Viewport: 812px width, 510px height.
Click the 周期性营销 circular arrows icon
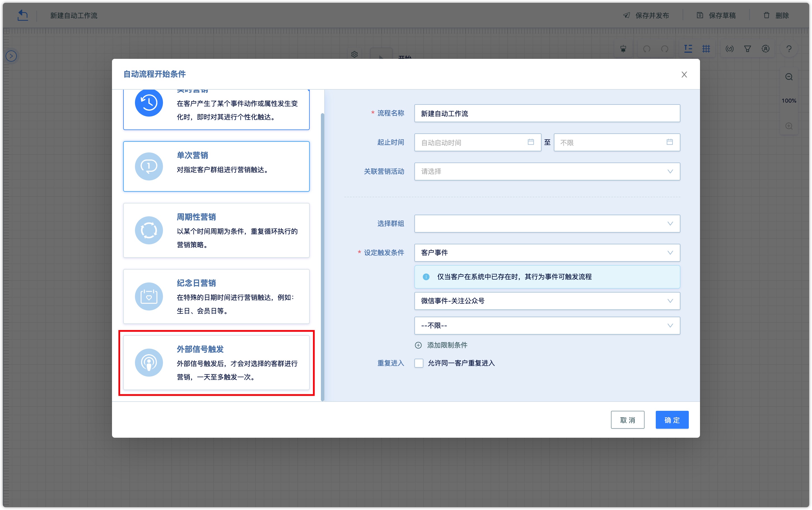click(x=149, y=230)
